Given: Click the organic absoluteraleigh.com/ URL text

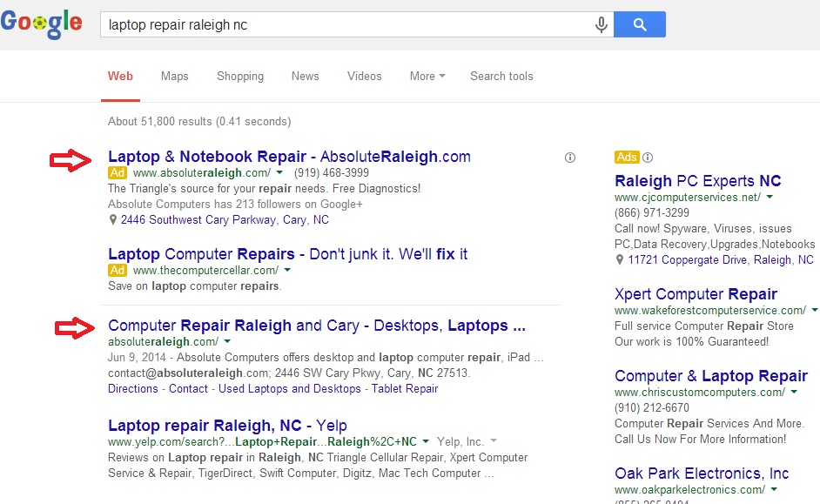Looking at the screenshot, I should [163, 342].
